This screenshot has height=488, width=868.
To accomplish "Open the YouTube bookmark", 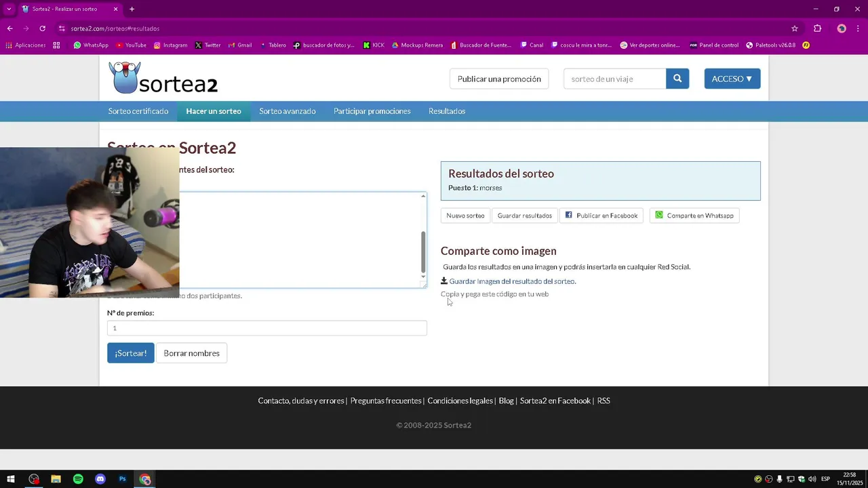I will click(x=131, y=45).
